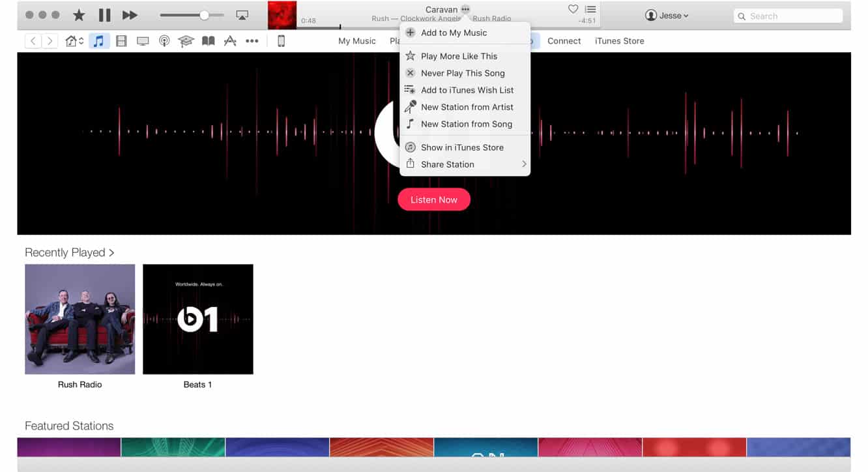
Task: Switch to the My Music tab
Action: [x=357, y=40]
